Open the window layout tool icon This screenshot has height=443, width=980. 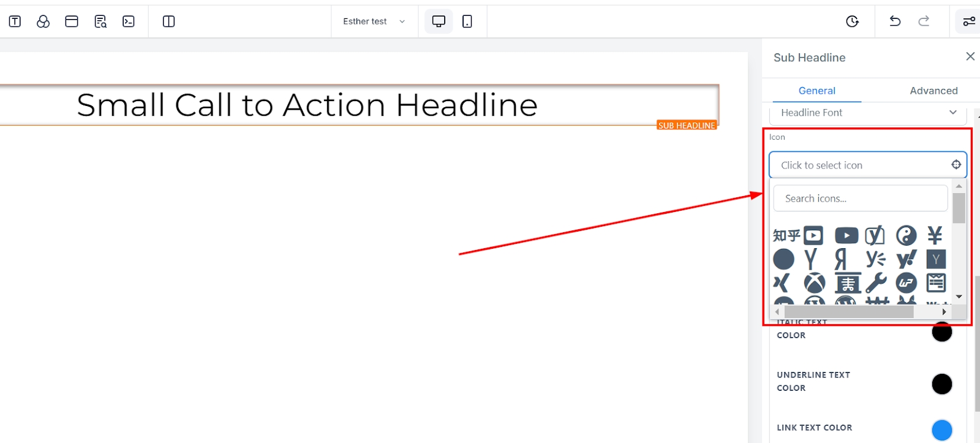pyautogui.click(x=72, y=21)
